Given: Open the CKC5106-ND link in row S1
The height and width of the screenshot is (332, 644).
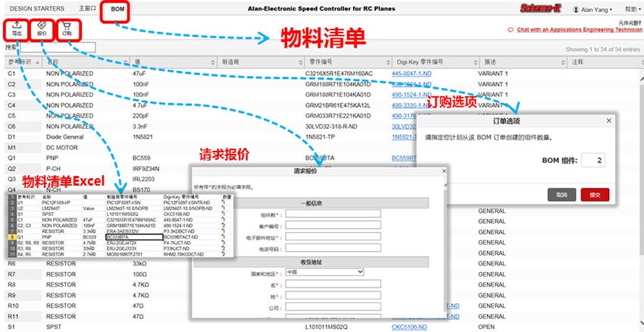Looking at the screenshot, I should pos(409,327).
